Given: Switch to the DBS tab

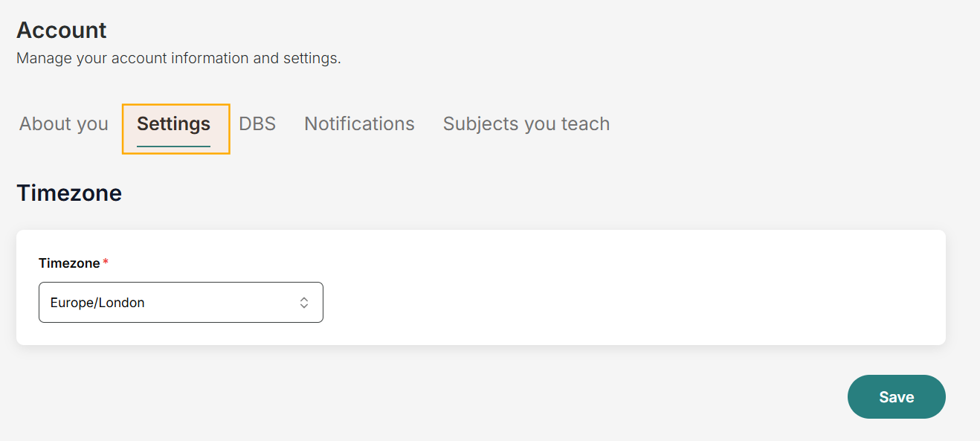Looking at the screenshot, I should pyautogui.click(x=257, y=124).
